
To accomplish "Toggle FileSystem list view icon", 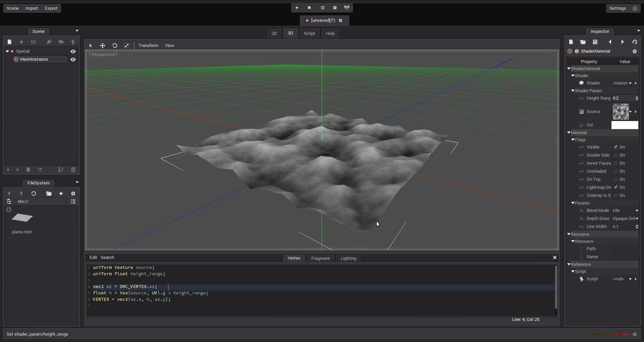I will 73,202.
